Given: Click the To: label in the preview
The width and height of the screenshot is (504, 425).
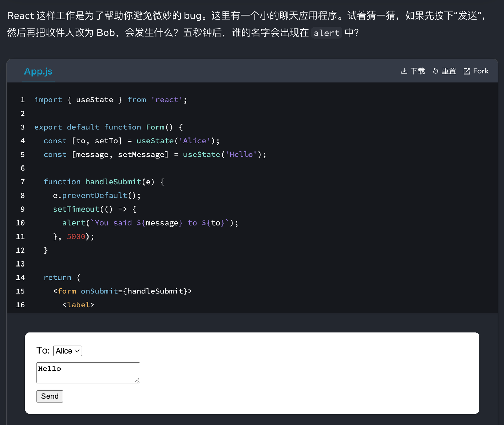Looking at the screenshot, I should click(43, 350).
